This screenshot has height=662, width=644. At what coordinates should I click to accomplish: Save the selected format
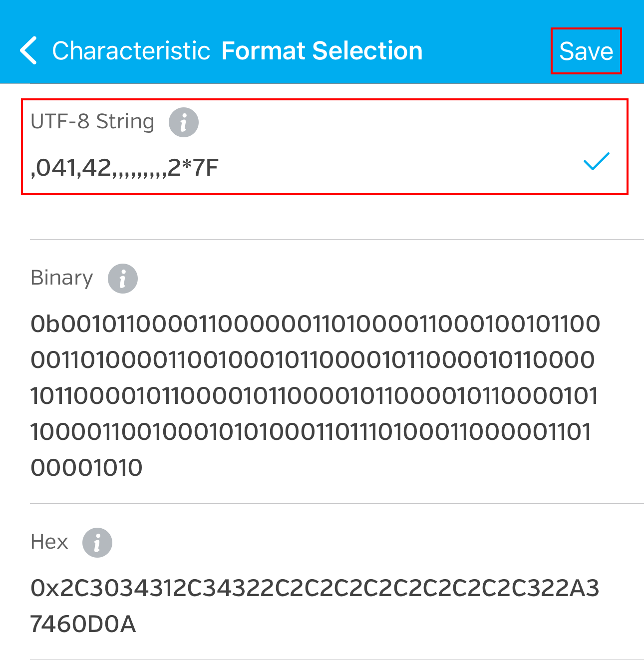click(x=586, y=51)
